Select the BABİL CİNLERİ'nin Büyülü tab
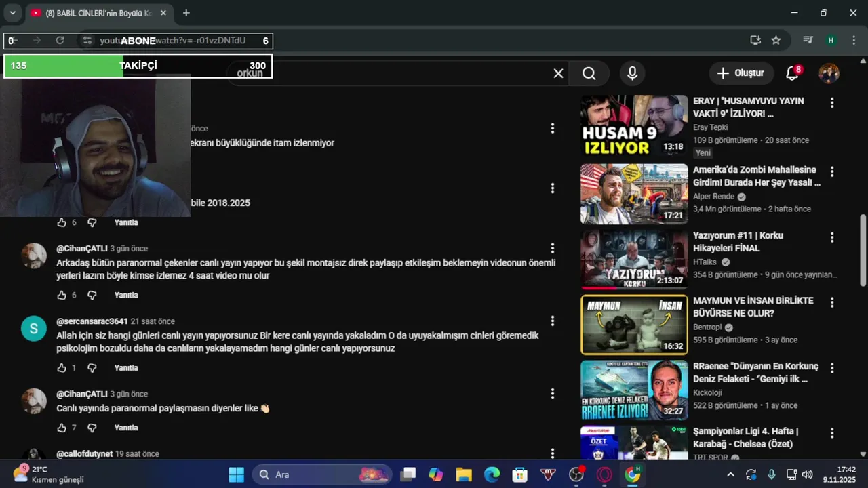The width and height of the screenshot is (868, 488). [98, 13]
